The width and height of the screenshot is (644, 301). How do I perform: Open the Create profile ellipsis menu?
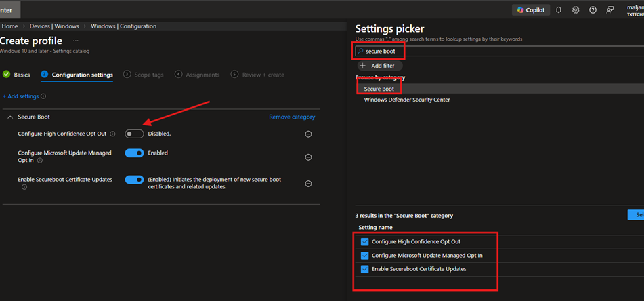tap(76, 41)
